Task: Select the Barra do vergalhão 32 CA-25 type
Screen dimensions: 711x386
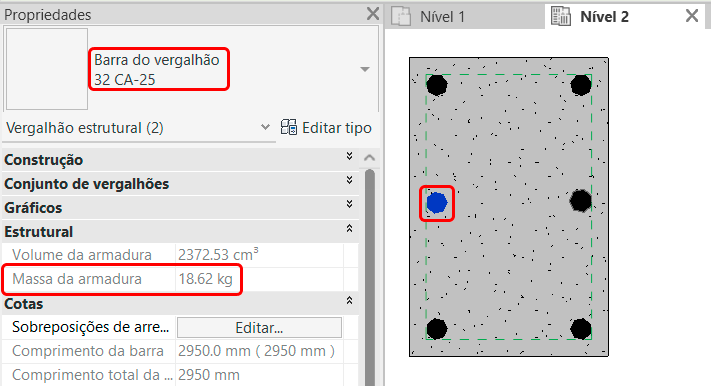Action: (157, 69)
